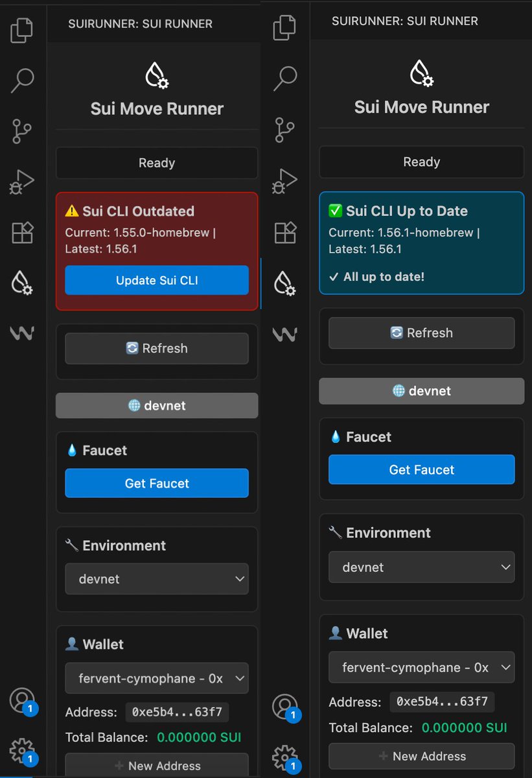The image size is (532, 778).
Task: Click devnet network badge in left panel
Action: 157,405
